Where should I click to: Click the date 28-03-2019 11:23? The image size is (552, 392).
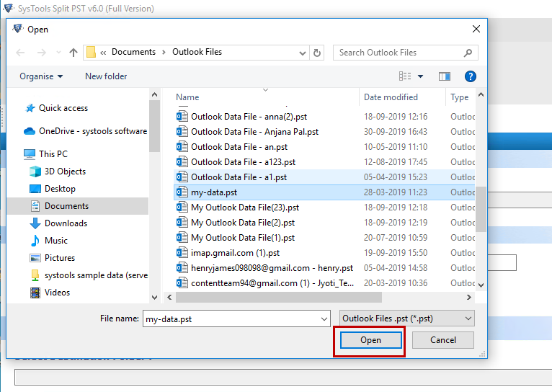pos(396,192)
